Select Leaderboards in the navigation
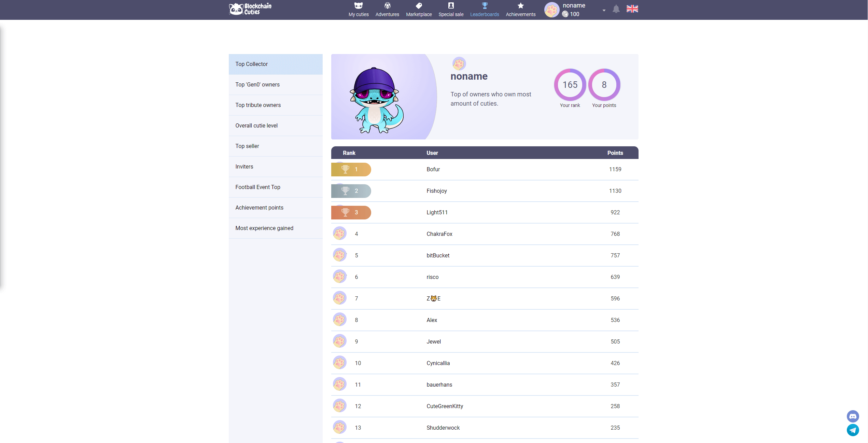This screenshot has height=443, width=868. point(485,10)
